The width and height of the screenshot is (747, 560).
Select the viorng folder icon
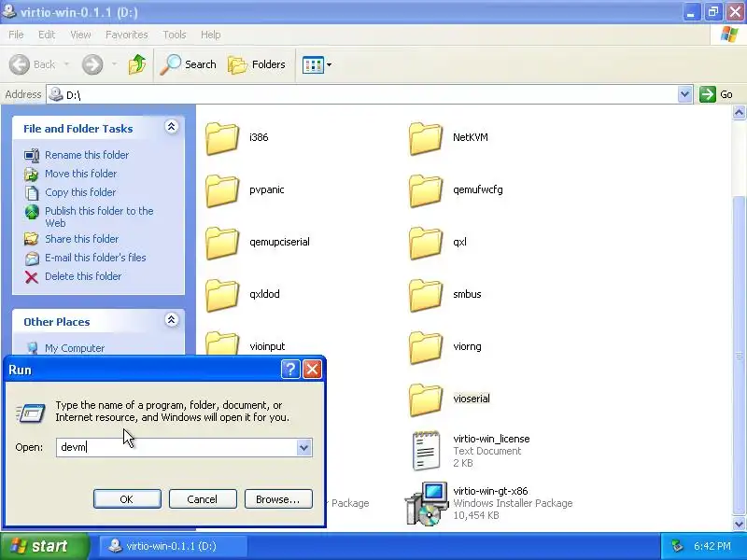click(x=426, y=347)
